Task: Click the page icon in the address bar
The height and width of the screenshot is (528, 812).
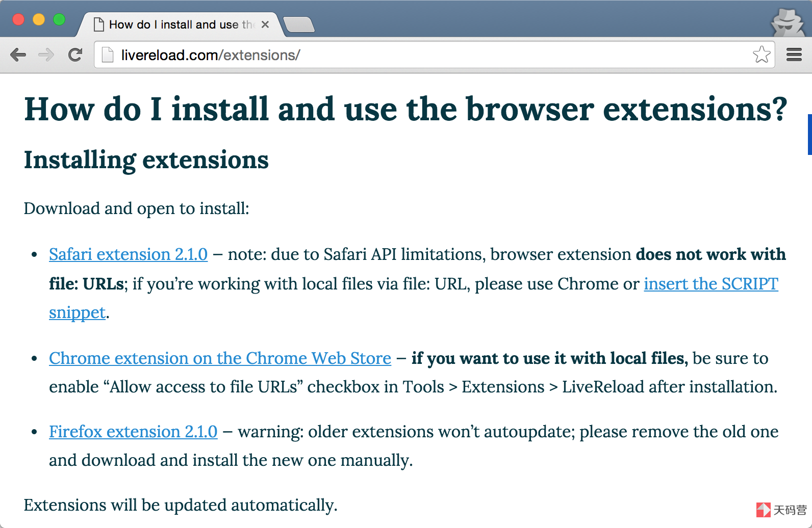Action: [x=108, y=55]
